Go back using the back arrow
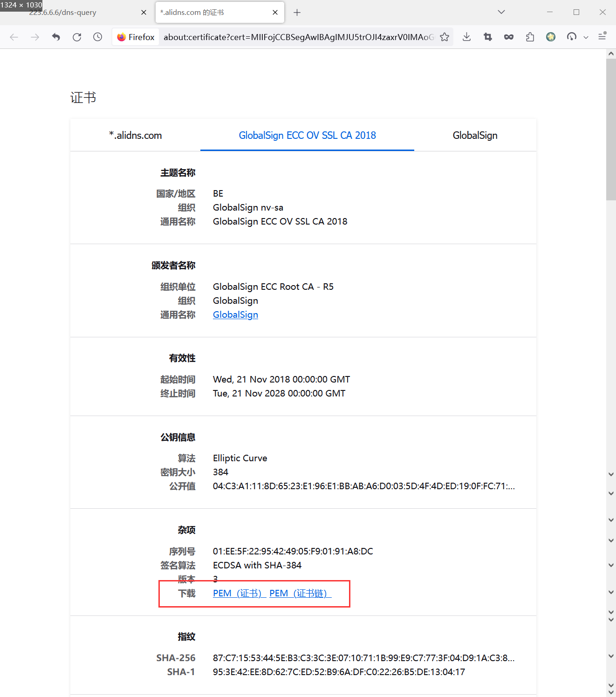The image size is (616, 697). pyautogui.click(x=14, y=37)
